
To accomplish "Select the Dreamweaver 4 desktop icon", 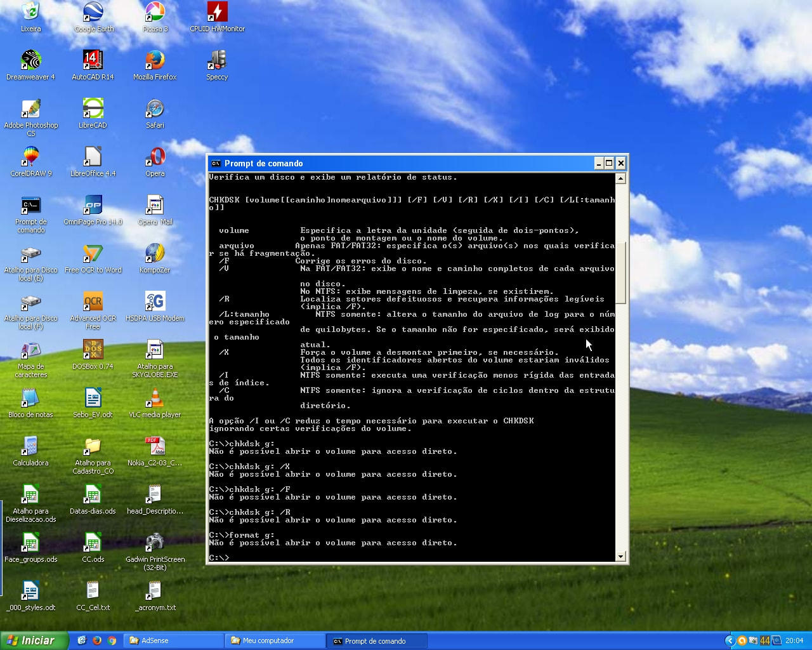I will (x=30, y=61).
